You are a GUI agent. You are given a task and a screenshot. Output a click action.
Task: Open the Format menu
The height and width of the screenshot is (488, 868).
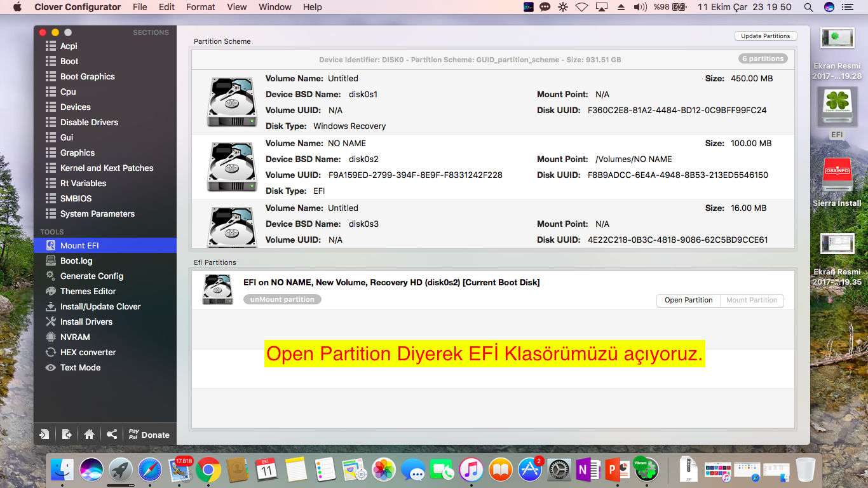pyautogui.click(x=200, y=7)
